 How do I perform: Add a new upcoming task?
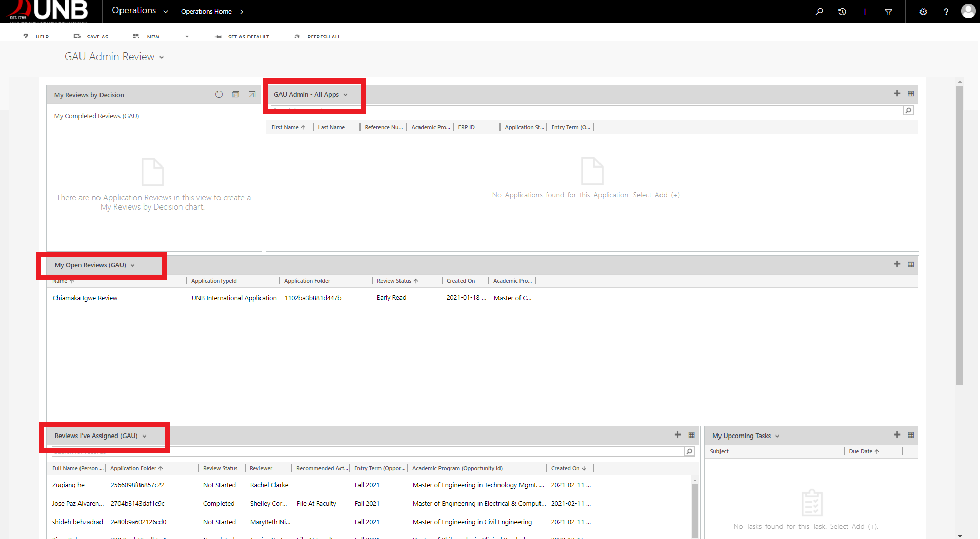[x=897, y=434]
